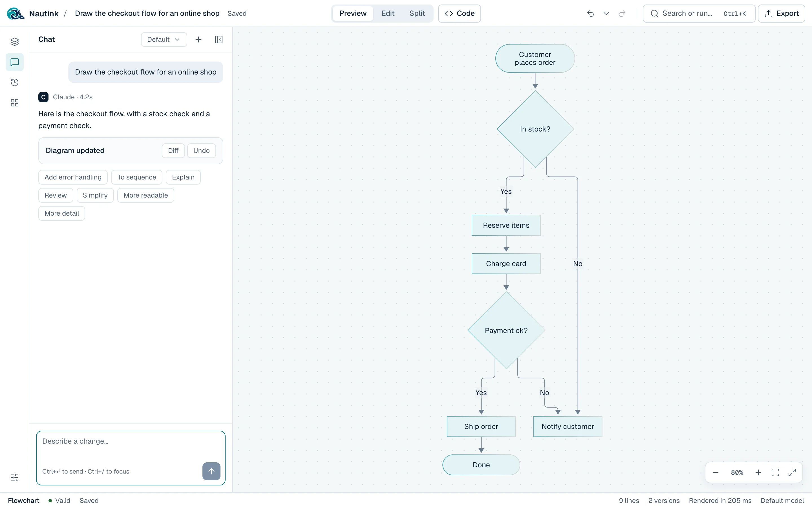Select the chat sidebar icon

click(14, 62)
